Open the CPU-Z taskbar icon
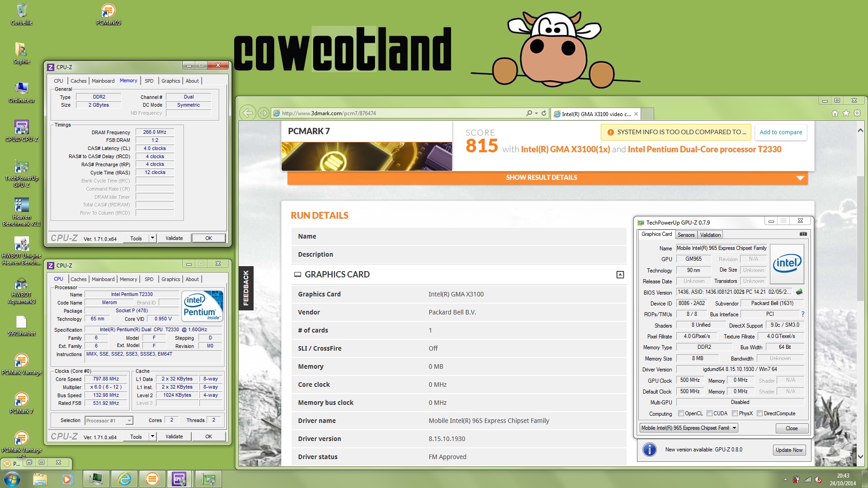Viewport: 868px width, 488px height. pos(179,479)
